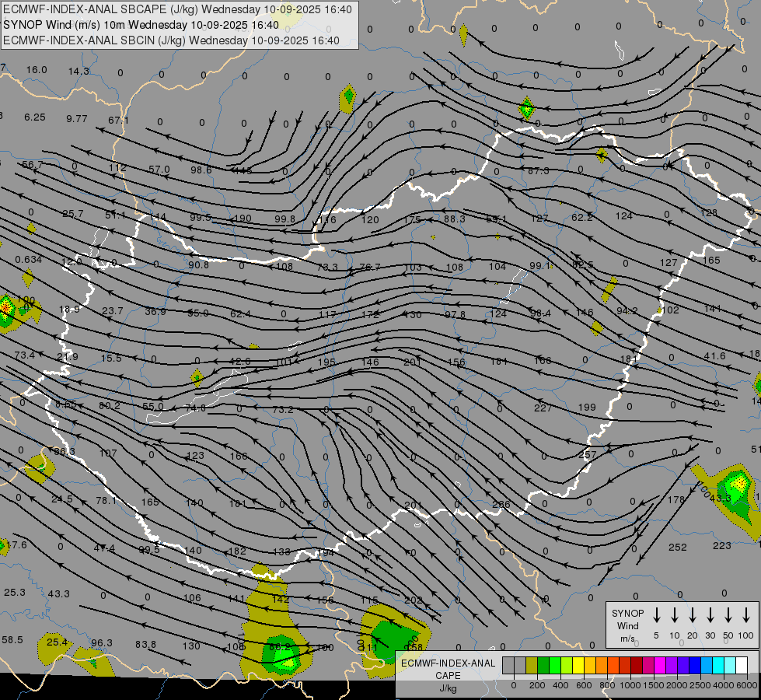The width and height of the screenshot is (761, 700).
Task: Click the 252 value on the map
Action: [x=678, y=547]
